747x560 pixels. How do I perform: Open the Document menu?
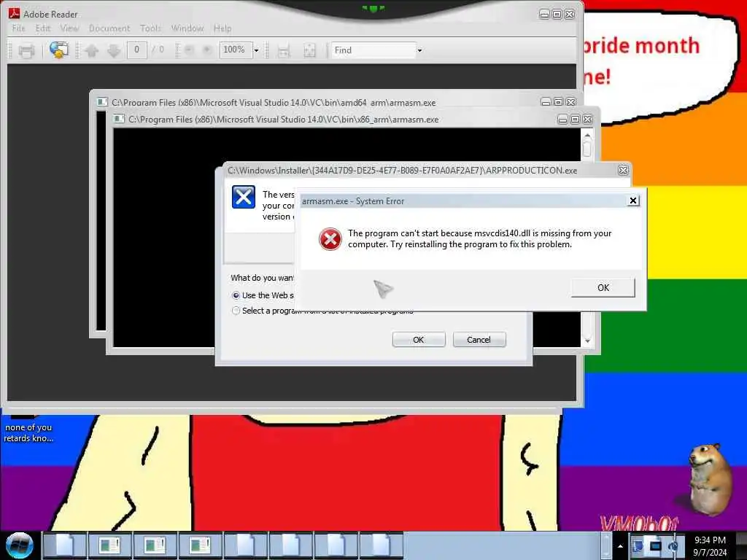(x=109, y=28)
